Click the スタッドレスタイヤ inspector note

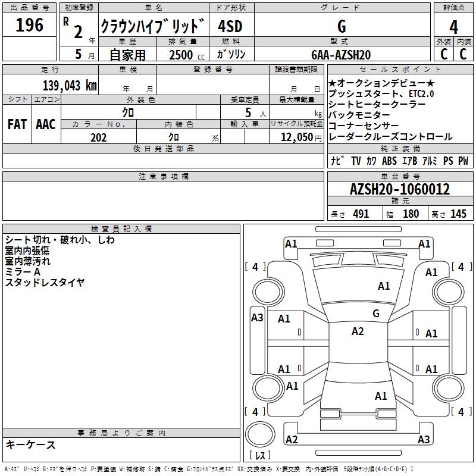(x=45, y=283)
